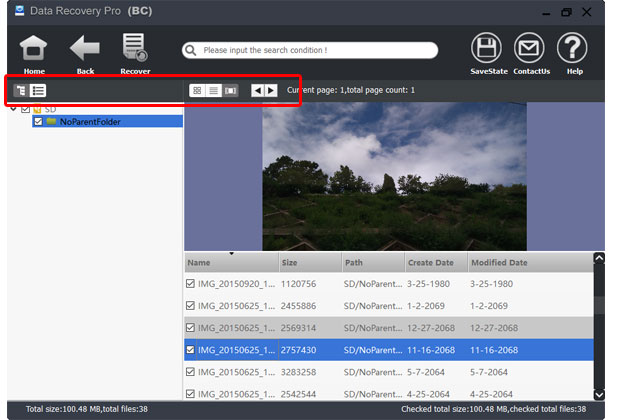
Task: Uncheck the file sized 2569314
Action: (x=190, y=328)
